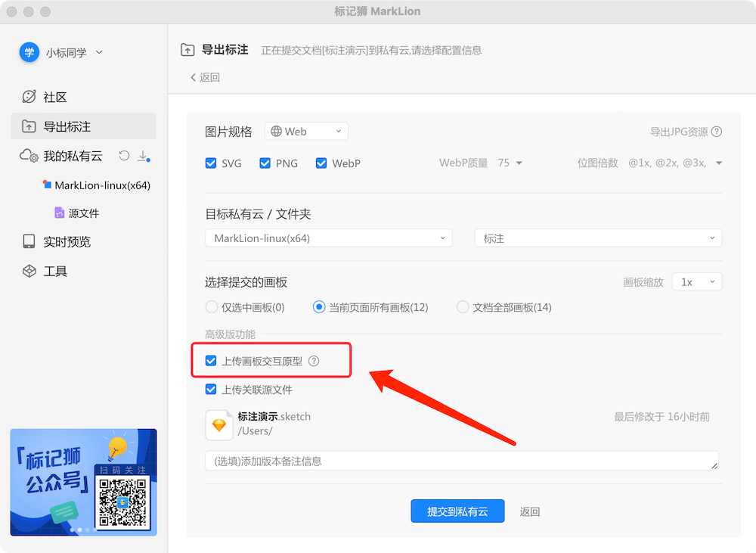
Task: Click the help icon beside 导出JPG资源
Action: [x=717, y=132]
